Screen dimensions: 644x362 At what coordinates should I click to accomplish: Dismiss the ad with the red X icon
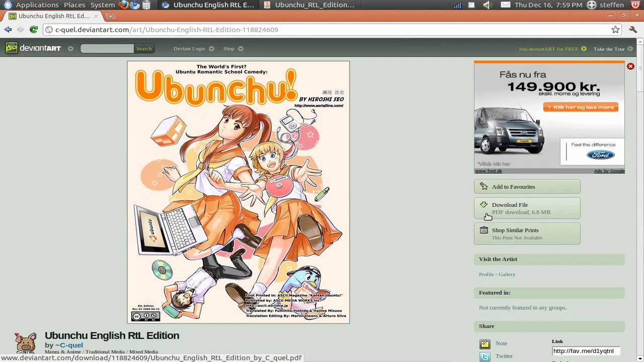[x=630, y=66]
